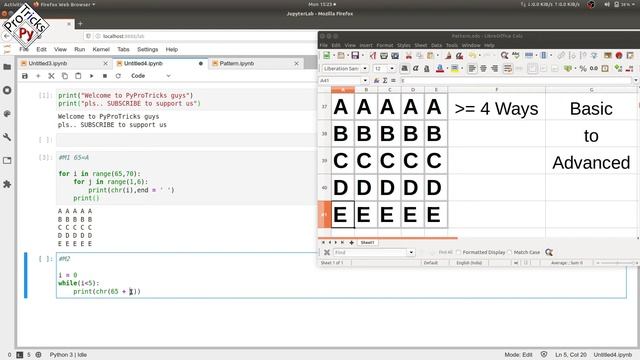Toggle Bold in the Calc formatting toolbar
640x360 pixels.
404,69
